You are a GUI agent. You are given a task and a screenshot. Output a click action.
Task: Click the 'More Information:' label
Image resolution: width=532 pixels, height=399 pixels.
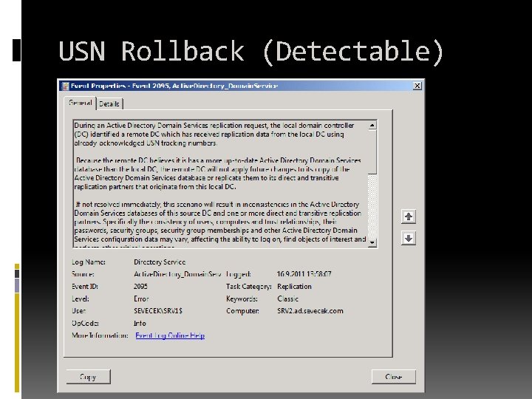tap(100, 335)
